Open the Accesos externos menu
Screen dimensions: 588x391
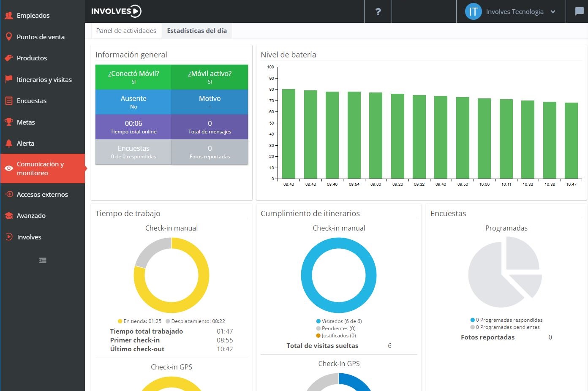(42, 194)
